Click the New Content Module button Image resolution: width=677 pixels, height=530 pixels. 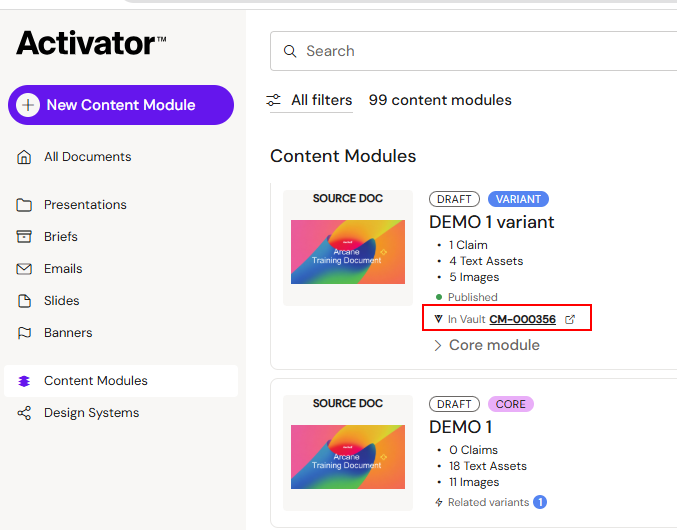(121, 105)
